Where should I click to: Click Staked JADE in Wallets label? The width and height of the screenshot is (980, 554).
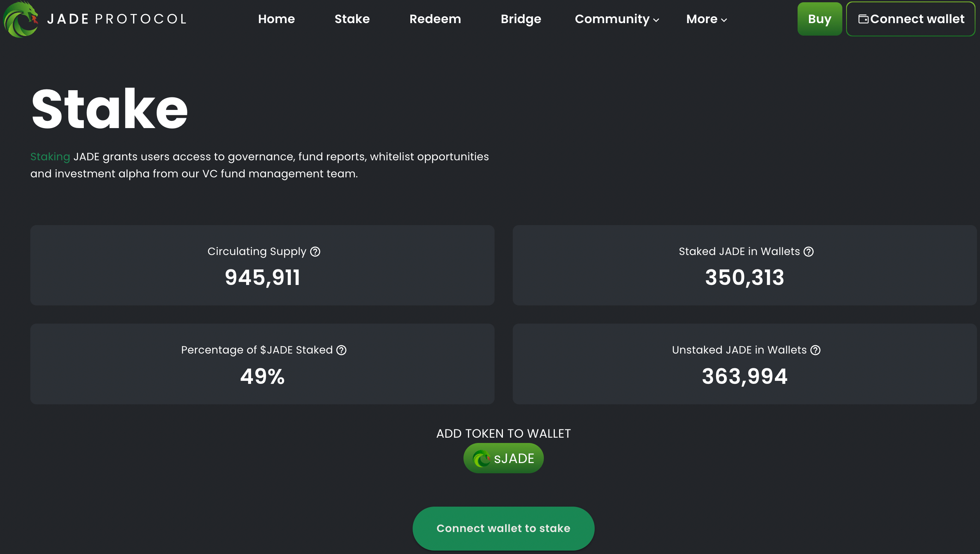[x=740, y=252]
